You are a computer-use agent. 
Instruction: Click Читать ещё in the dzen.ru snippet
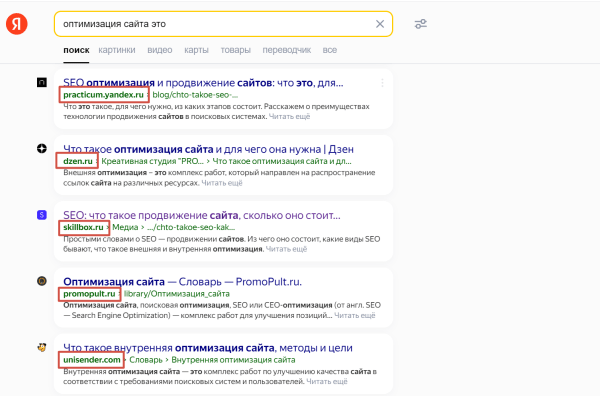222,183
